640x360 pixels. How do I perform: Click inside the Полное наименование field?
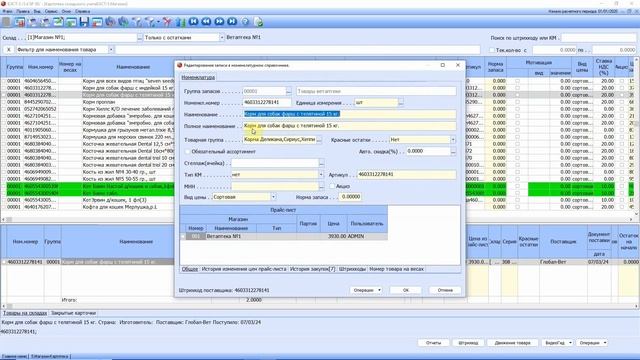349,126
